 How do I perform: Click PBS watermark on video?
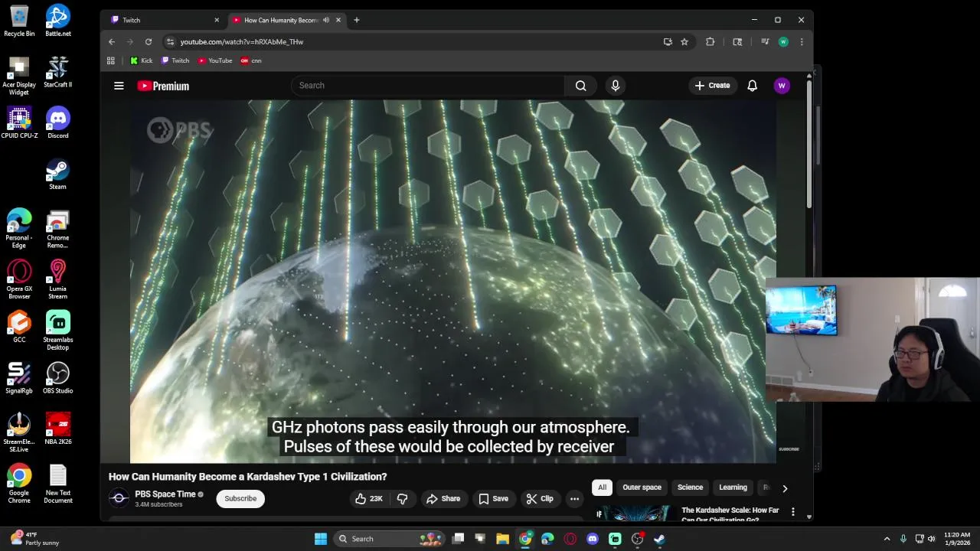coord(179,130)
